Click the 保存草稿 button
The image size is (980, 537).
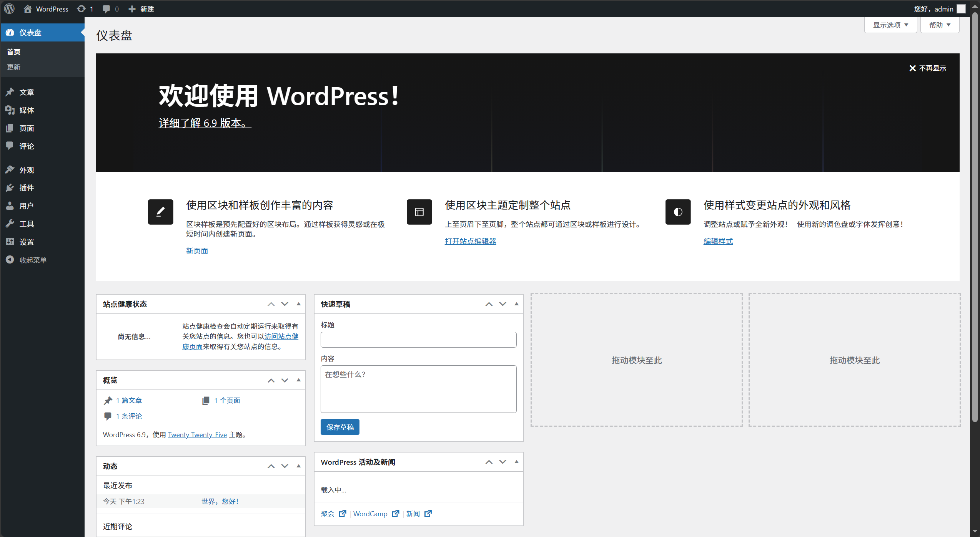coord(340,427)
